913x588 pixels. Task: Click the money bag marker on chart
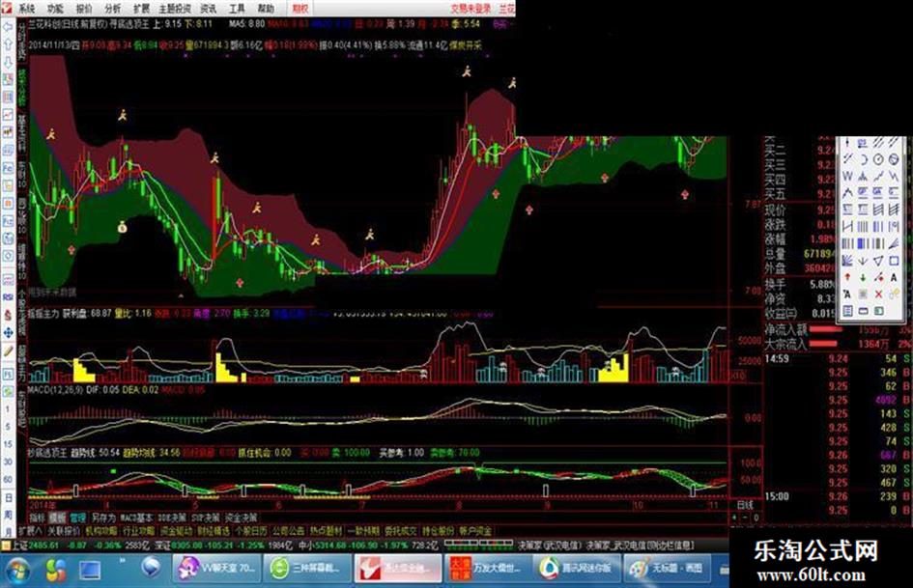tap(122, 227)
